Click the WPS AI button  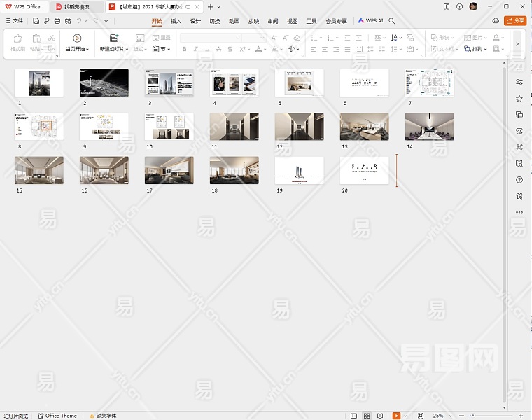pos(371,21)
